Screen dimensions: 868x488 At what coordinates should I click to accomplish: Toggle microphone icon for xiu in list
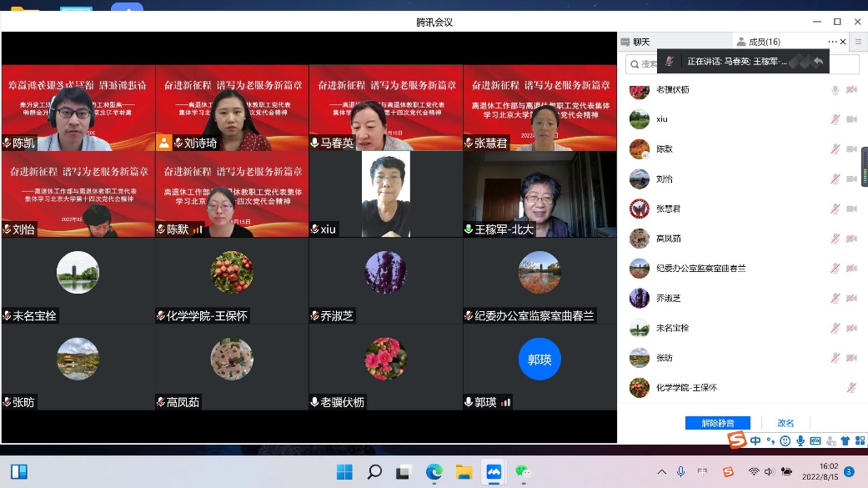click(x=835, y=119)
